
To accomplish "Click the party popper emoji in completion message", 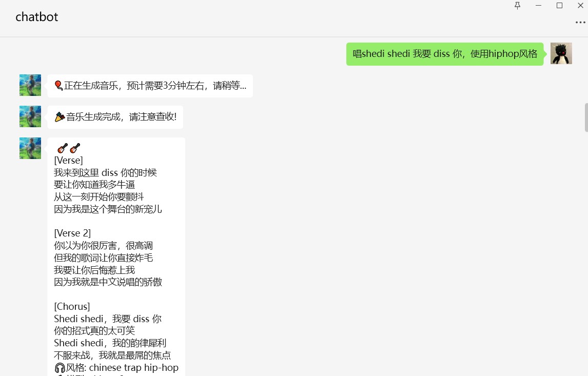I will pyautogui.click(x=60, y=117).
